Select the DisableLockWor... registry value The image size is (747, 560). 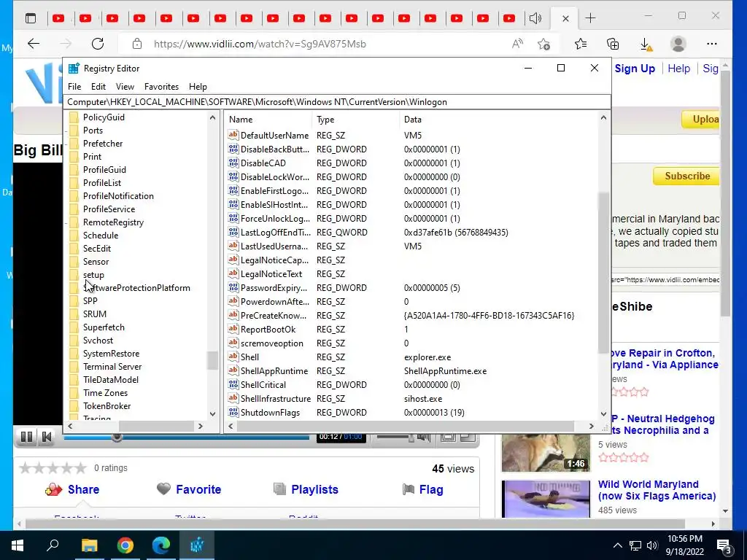point(275,176)
